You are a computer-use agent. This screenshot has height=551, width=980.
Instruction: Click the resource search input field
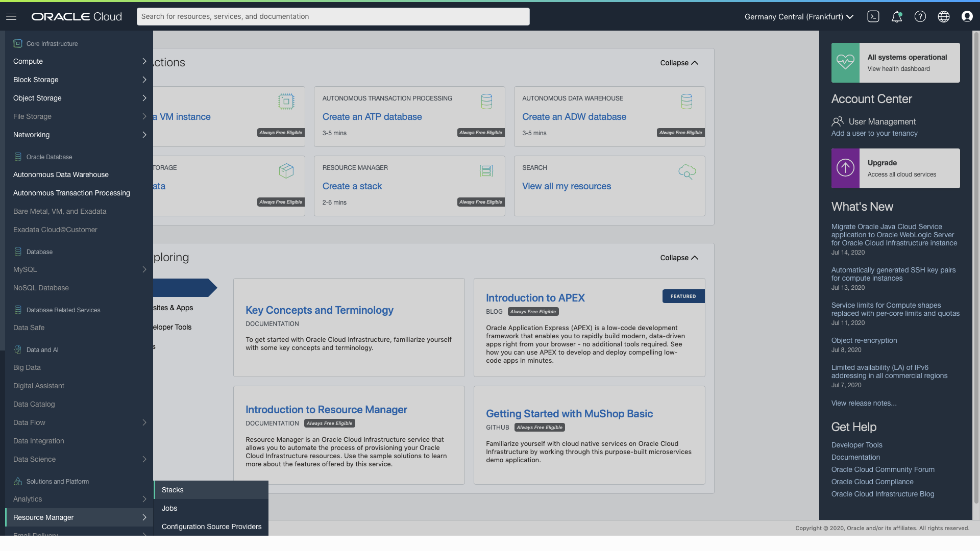pyautogui.click(x=333, y=16)
